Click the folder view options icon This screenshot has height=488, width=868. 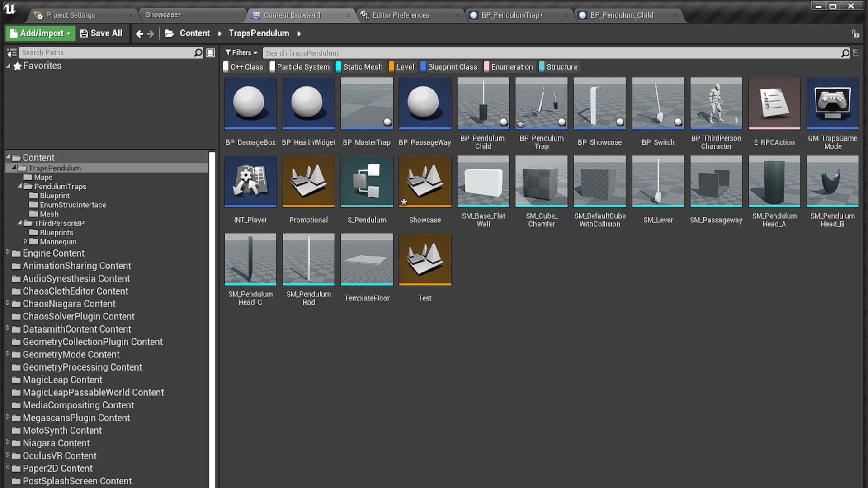point(211,53)
